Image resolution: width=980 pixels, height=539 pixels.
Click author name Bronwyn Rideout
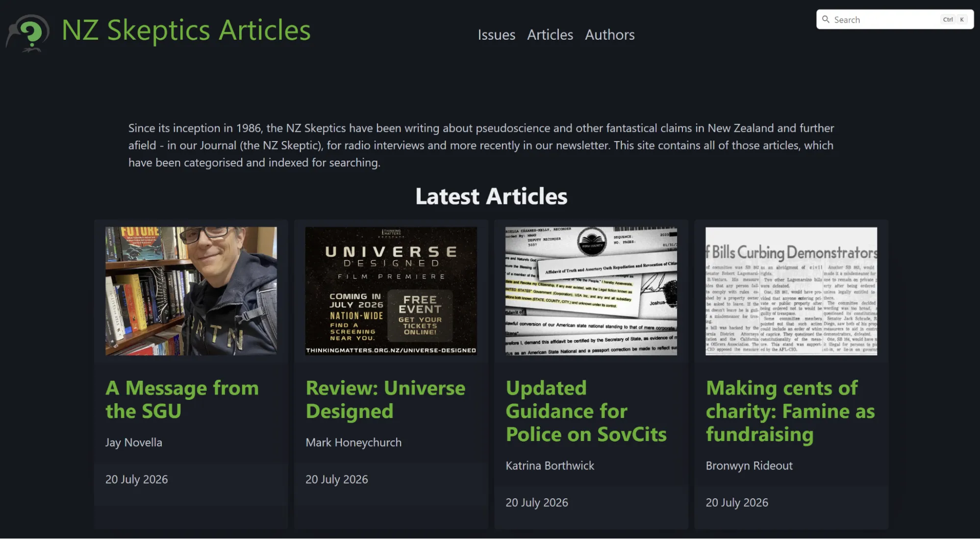pyautogui.click(x=749, y=465)
